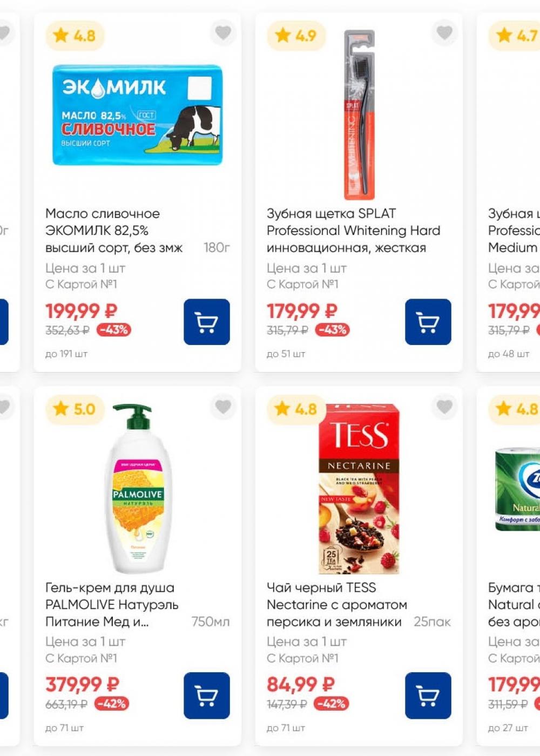Toggle heart on SPLAT Whitening Hard toothbrush
Image resolution: width=540 pixels, height=756 pixels.
point(444,33)
